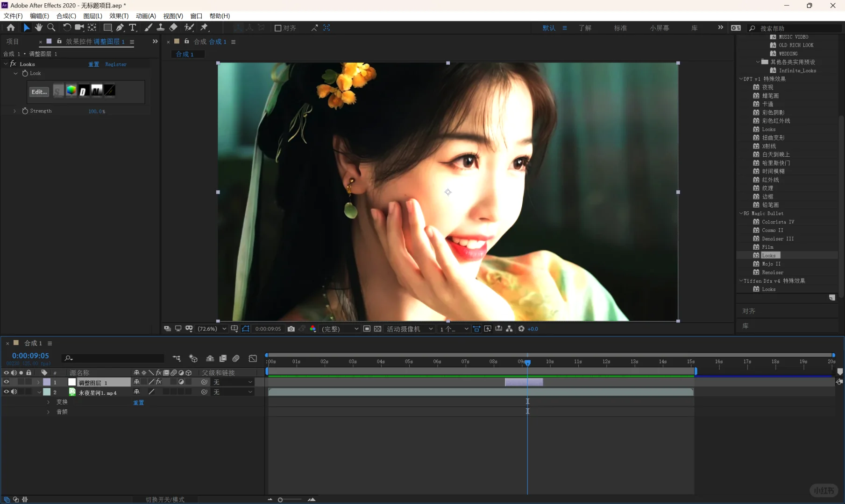This screenshot has width=845, height=504.
Task: Select the Selection (arrow) tool
Action: [27, 28]
